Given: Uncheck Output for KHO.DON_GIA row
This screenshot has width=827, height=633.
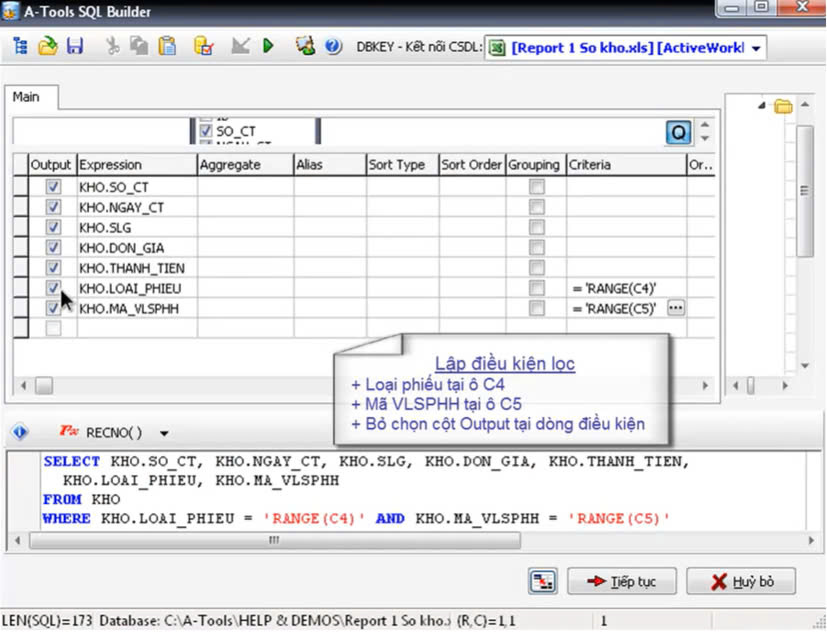Looking at the screenshot, I should (x=53, y=247).
